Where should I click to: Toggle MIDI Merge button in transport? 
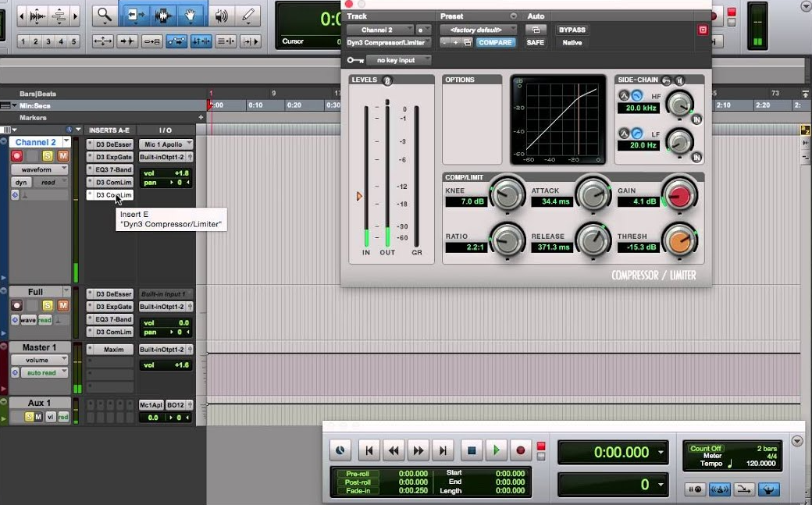744,489
